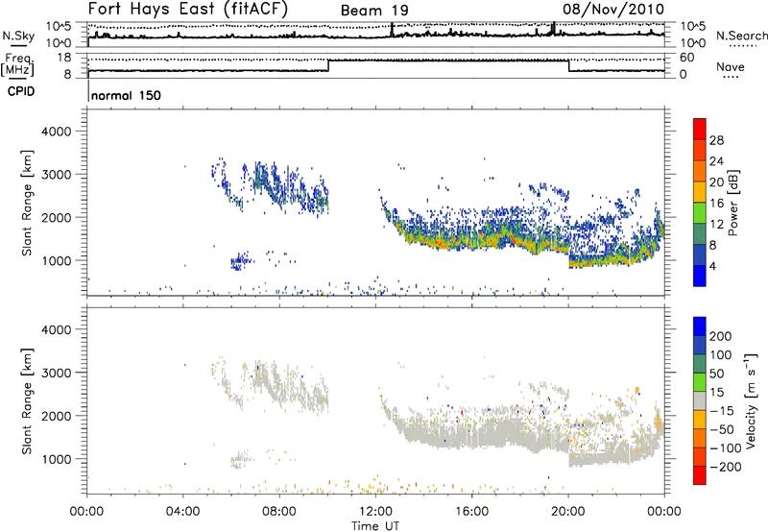Click the date '08/Nov/2010'

(x=613, y=10)
